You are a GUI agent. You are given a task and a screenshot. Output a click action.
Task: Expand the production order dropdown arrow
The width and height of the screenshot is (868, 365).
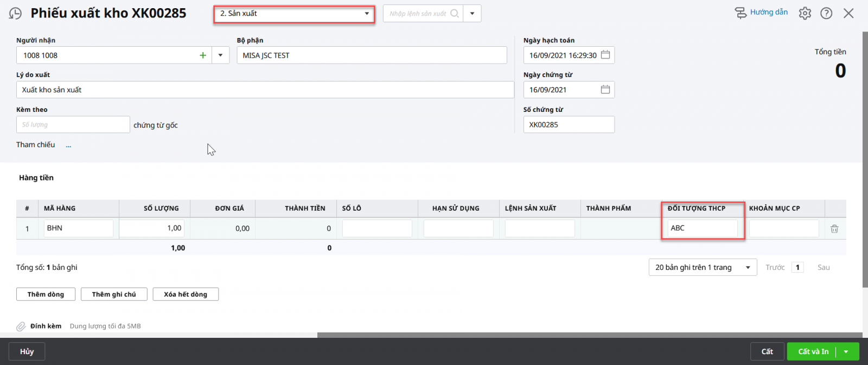(472, 14)
